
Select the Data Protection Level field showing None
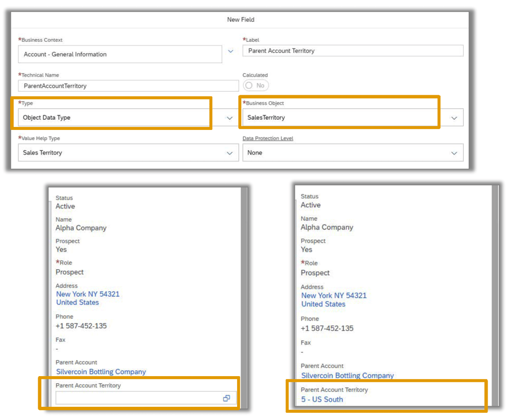pyautogui.click(x=353, y=153)
